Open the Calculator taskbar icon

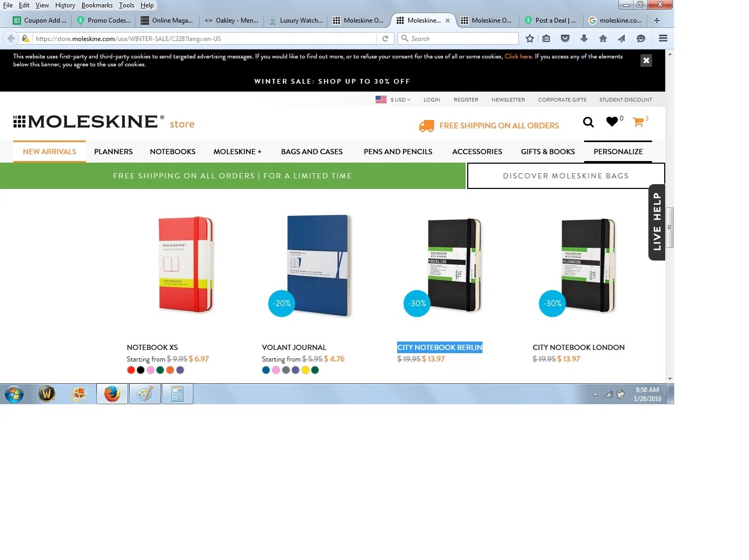pos(178,394)
